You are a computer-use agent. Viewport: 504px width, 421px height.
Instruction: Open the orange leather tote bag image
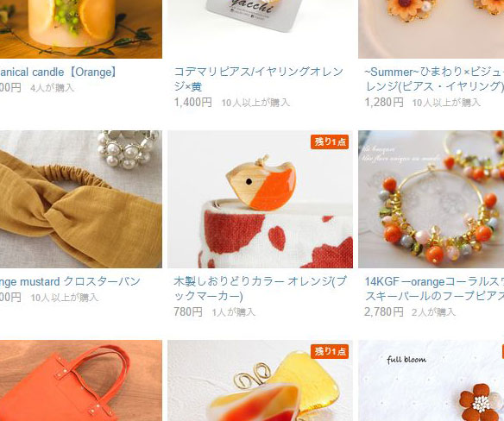pyautogui.click(x=81, y=380)
